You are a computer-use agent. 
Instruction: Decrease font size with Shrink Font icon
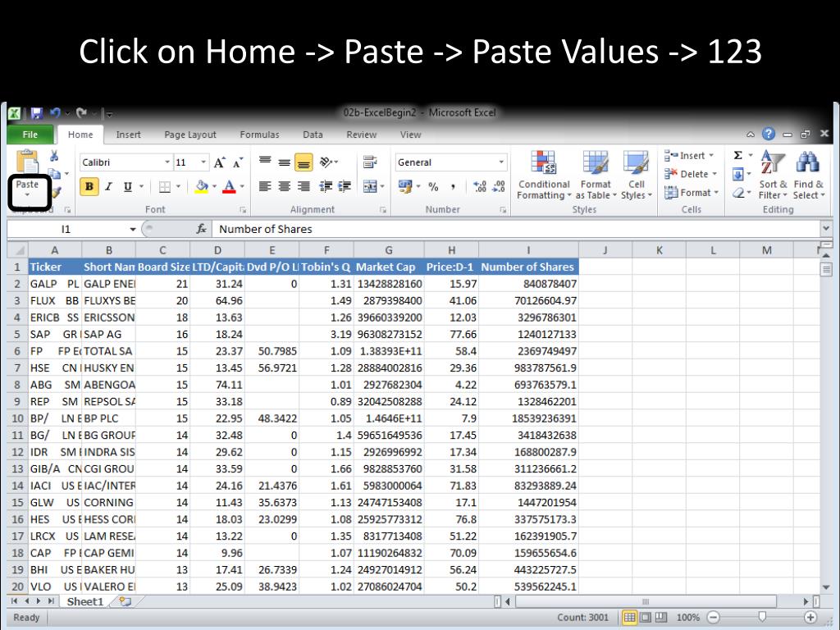pos(237,162)
